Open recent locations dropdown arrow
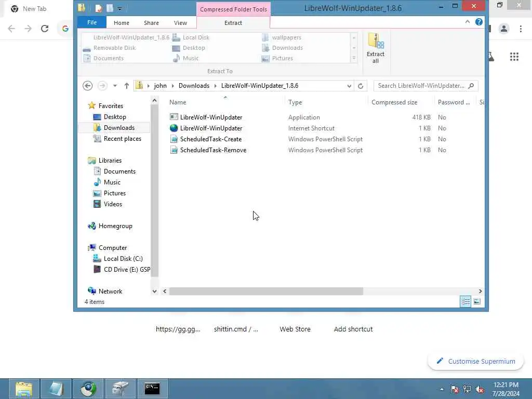The width and height of the screenshot is (532, 399). point(115,86)
